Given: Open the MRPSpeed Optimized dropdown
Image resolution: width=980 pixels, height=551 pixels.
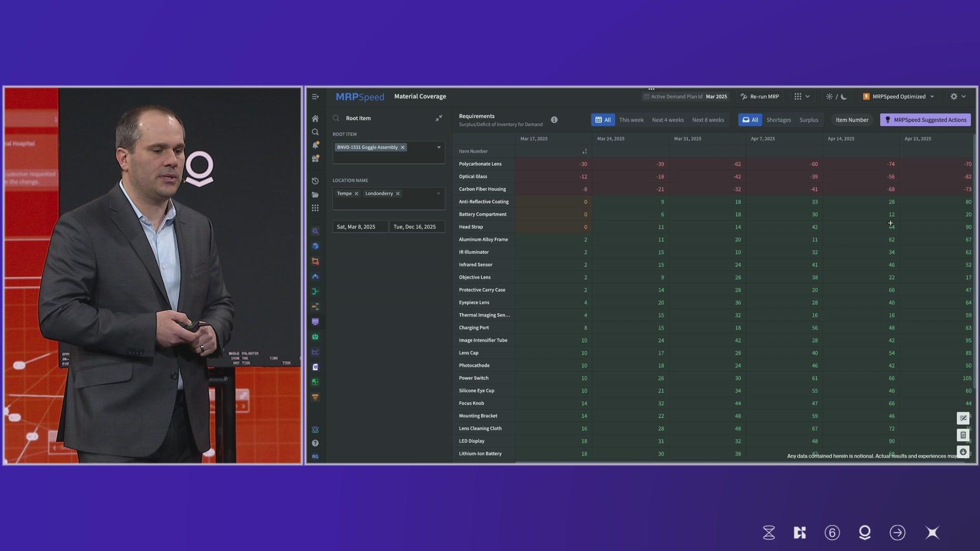Looking at the screenshot, I should point(899,96).
